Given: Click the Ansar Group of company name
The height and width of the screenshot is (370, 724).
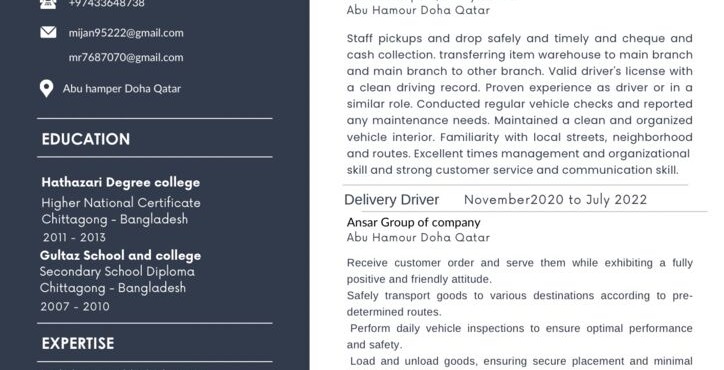Looking at the screenshot, I should pos(414,222).
